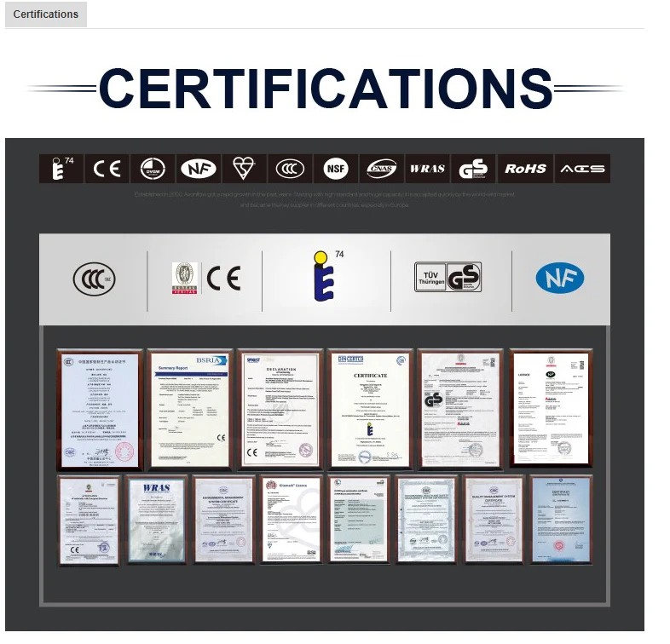The height and width of the screenshot is (644, 670).
Task: Click the ACS logo
Action: click(582, 169)
